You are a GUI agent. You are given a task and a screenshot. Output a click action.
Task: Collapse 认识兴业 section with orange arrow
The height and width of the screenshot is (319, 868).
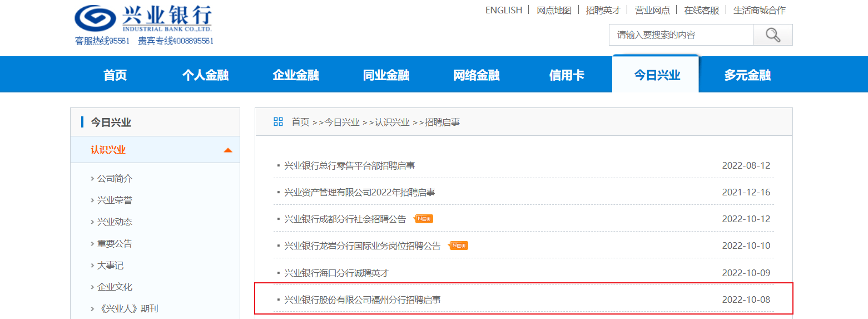tap(227, 150)
